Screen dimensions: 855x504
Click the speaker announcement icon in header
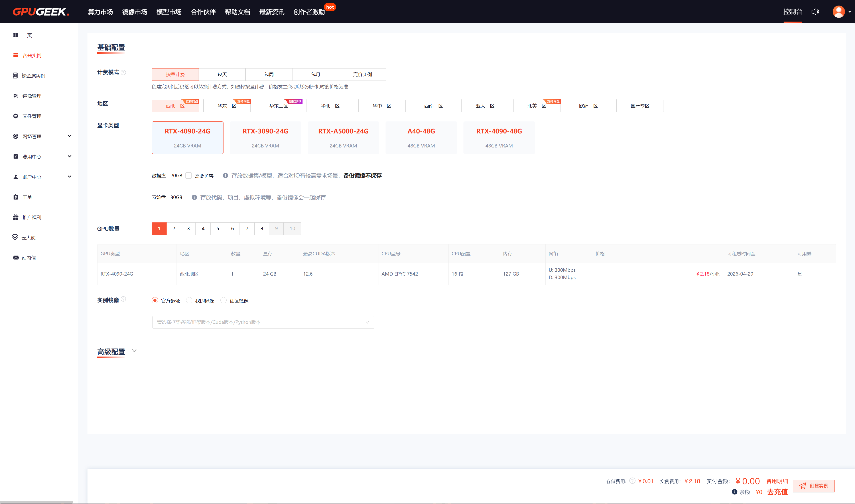pyautogui.click(x=815, y=12)
